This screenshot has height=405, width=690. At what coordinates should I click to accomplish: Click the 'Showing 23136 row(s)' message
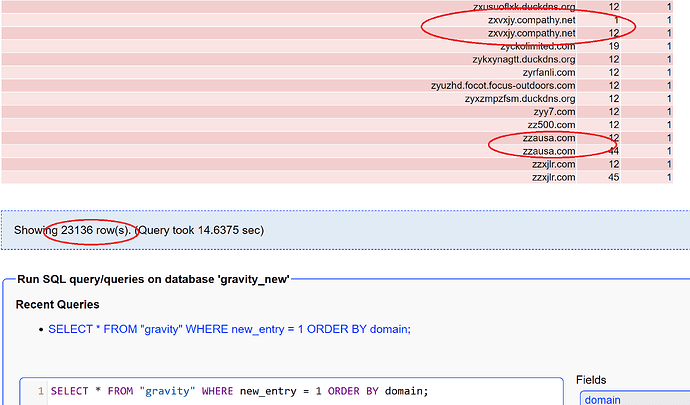[x=73, y=230]
